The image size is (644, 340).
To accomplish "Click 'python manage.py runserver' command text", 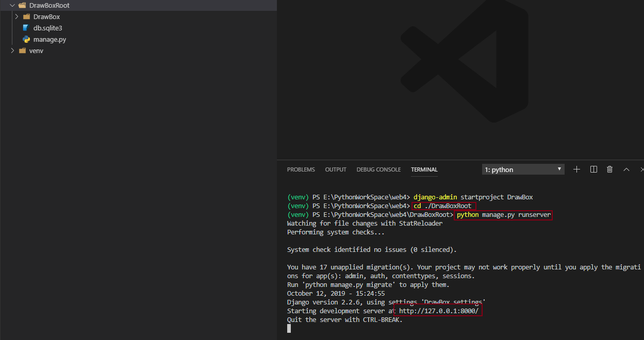I will (504, 215).
